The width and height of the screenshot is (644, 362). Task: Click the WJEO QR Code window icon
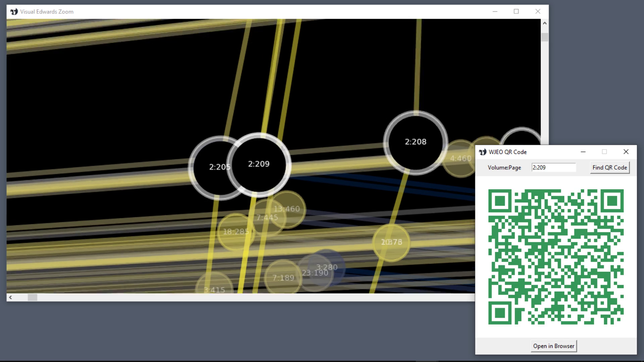coord(482,152)
